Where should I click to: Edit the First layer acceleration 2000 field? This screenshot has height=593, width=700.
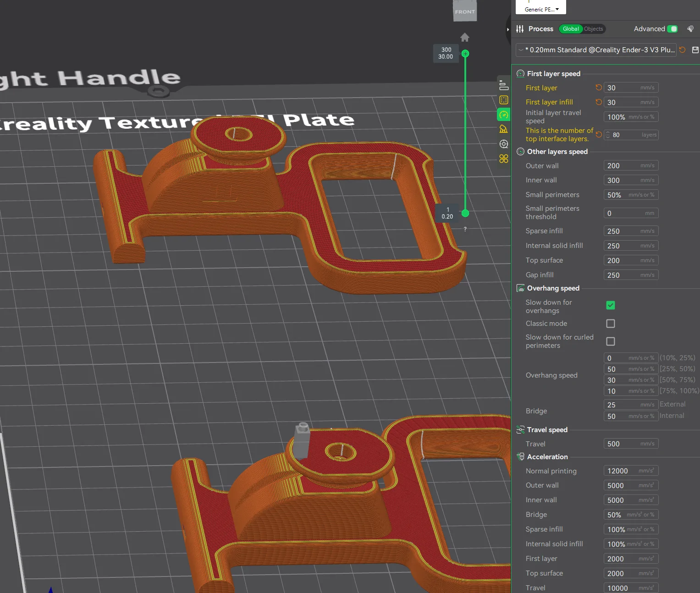pos(631,559)
